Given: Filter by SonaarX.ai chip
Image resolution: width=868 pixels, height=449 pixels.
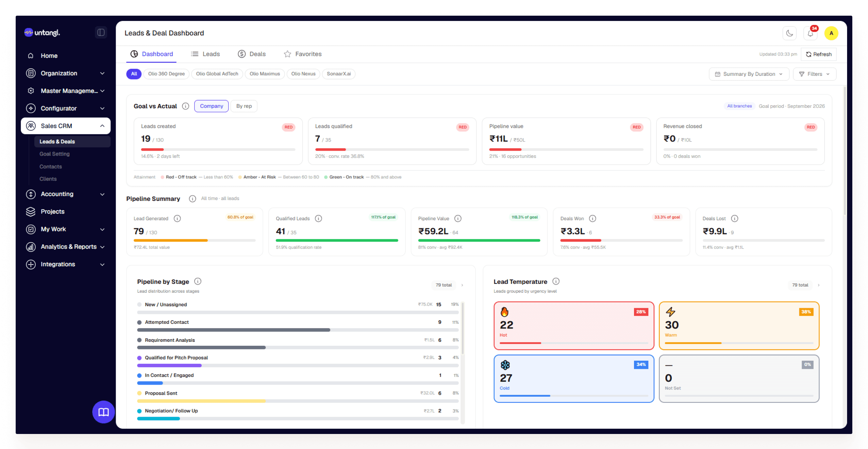Looking at the screenshot, I should coord(339,74).
